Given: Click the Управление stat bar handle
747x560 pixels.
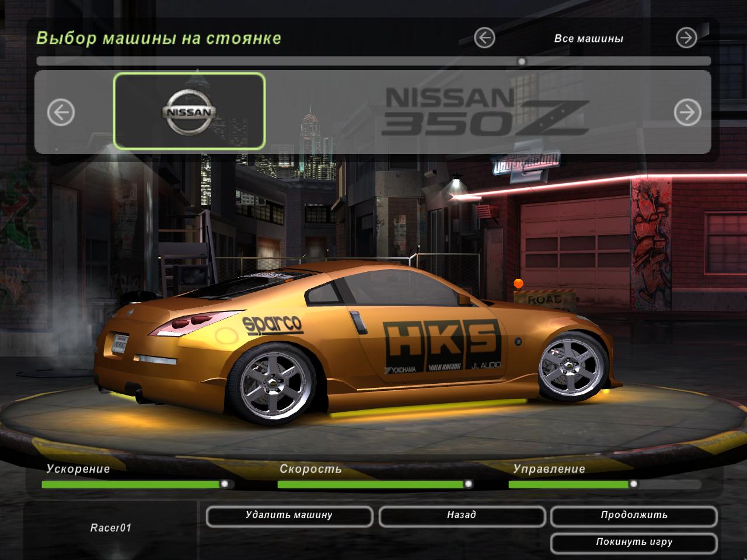Looking at the screenshot, I should coord(633,484).
